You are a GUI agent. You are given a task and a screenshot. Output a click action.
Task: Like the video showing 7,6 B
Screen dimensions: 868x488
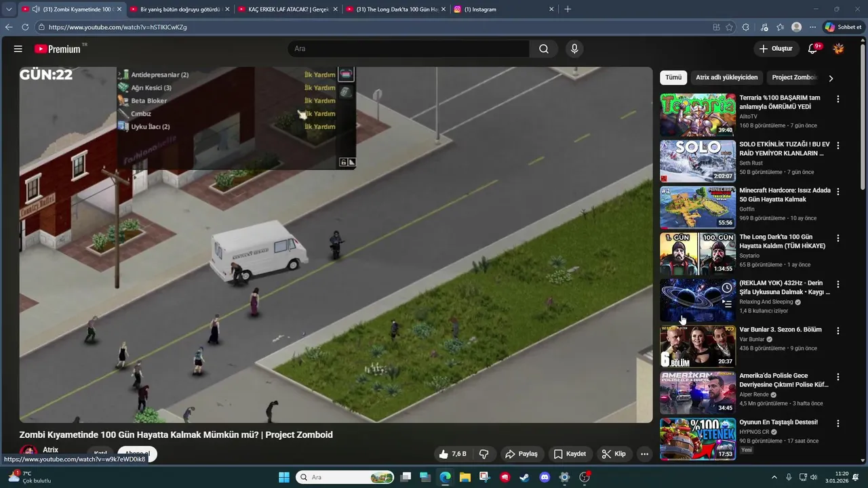(452, 454)
